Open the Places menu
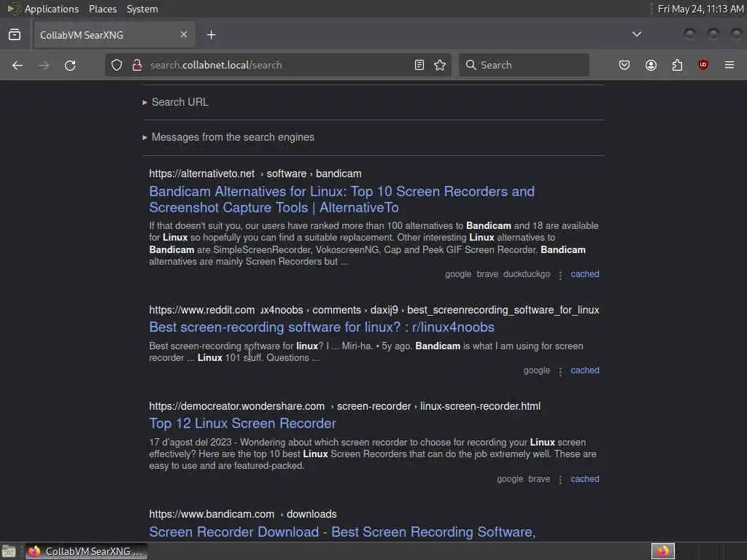Image resolution: width=747 pixels, height=560 pixels. (x=103, y=9)
